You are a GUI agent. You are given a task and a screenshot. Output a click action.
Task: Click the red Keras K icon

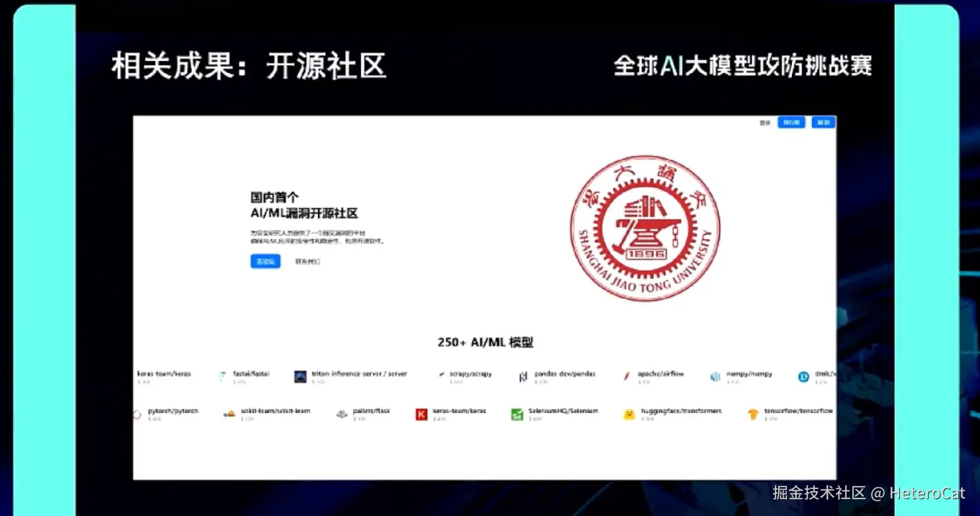(421, 414)
